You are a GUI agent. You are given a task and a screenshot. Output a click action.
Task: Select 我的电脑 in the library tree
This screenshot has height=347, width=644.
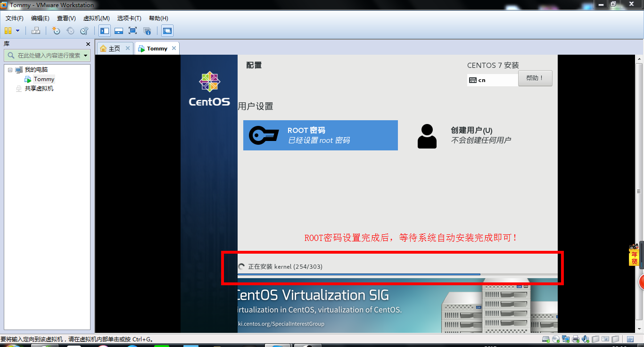click(36, 70)
